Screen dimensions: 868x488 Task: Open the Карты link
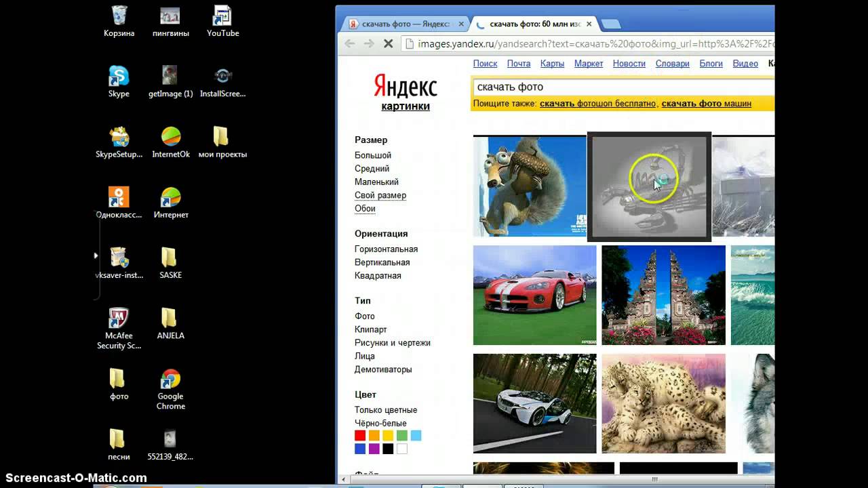(x=552, y=63)
